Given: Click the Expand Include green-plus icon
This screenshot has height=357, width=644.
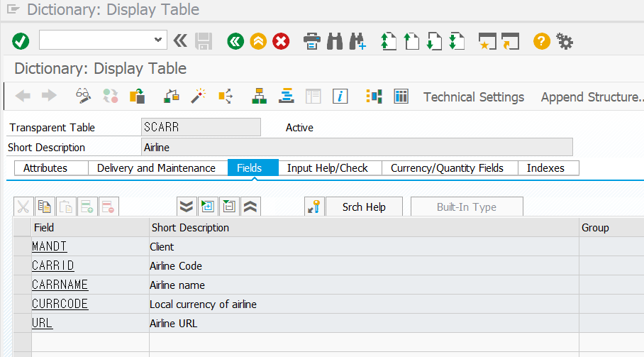Looking at the screenshot, I should pos(208,207).
